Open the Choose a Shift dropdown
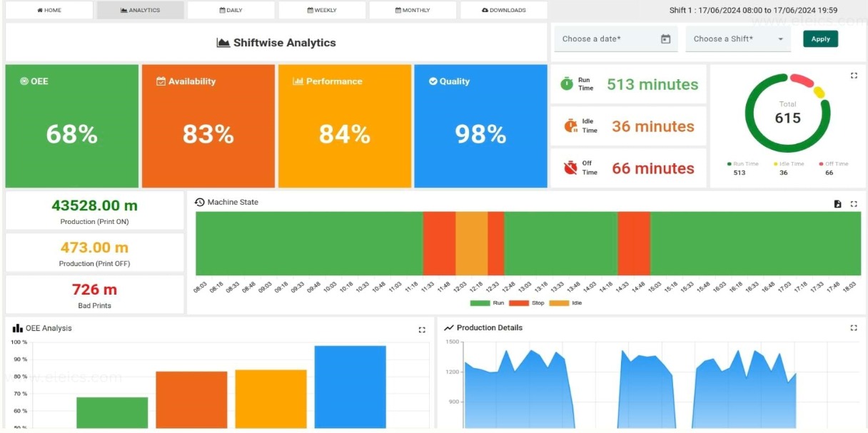This screenshot has width=868, height=433. point(738,39)
